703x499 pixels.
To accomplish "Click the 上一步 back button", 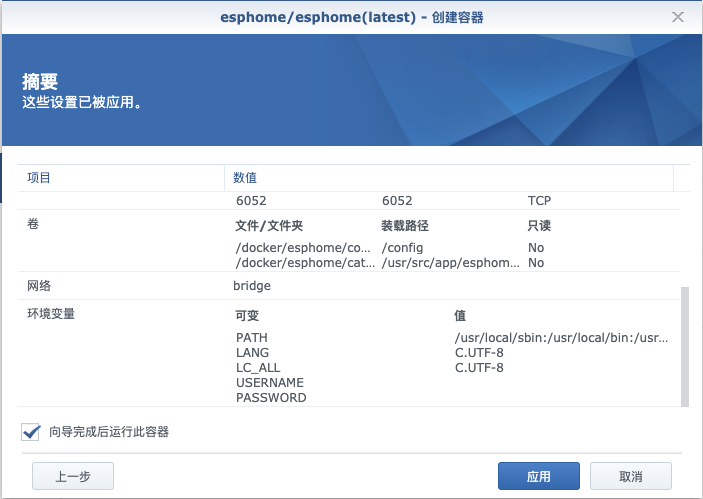I will 73,476.
